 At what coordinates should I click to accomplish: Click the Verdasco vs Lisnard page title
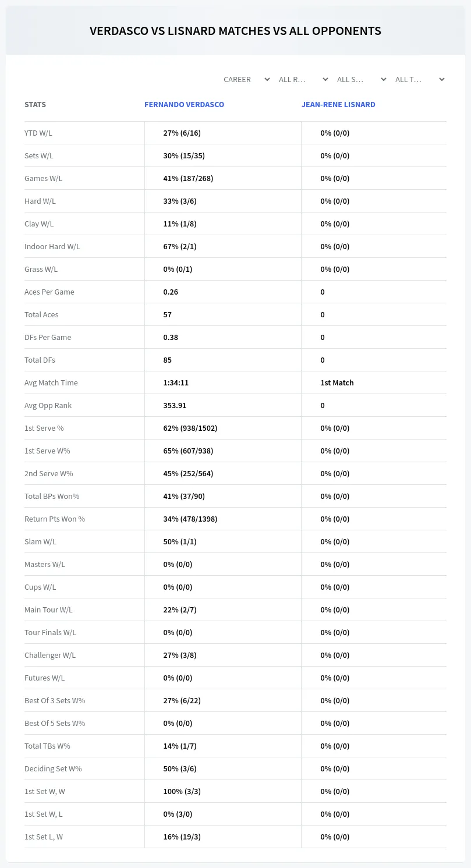pyautogui.click(x=235, y=31)
